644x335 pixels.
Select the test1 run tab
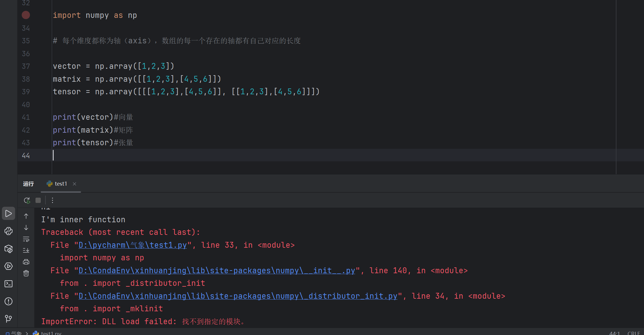(x=57, y=184)
